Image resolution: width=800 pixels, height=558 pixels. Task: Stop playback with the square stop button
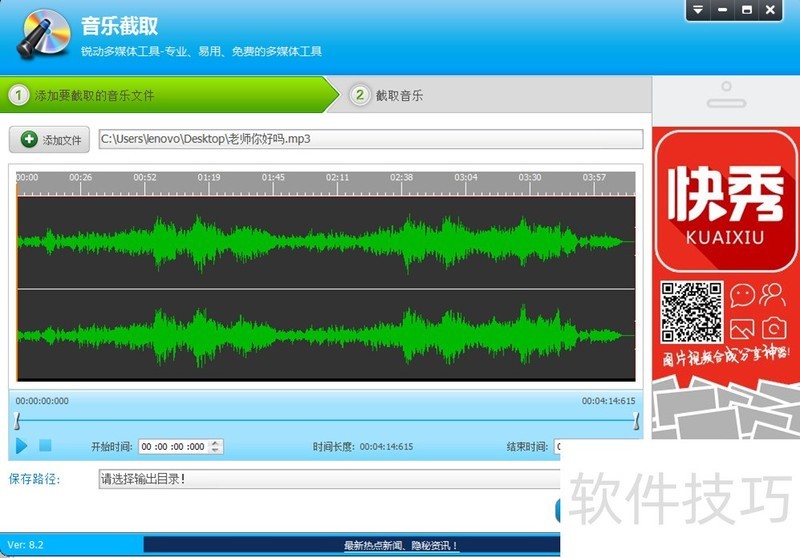(x=45, y=445)
